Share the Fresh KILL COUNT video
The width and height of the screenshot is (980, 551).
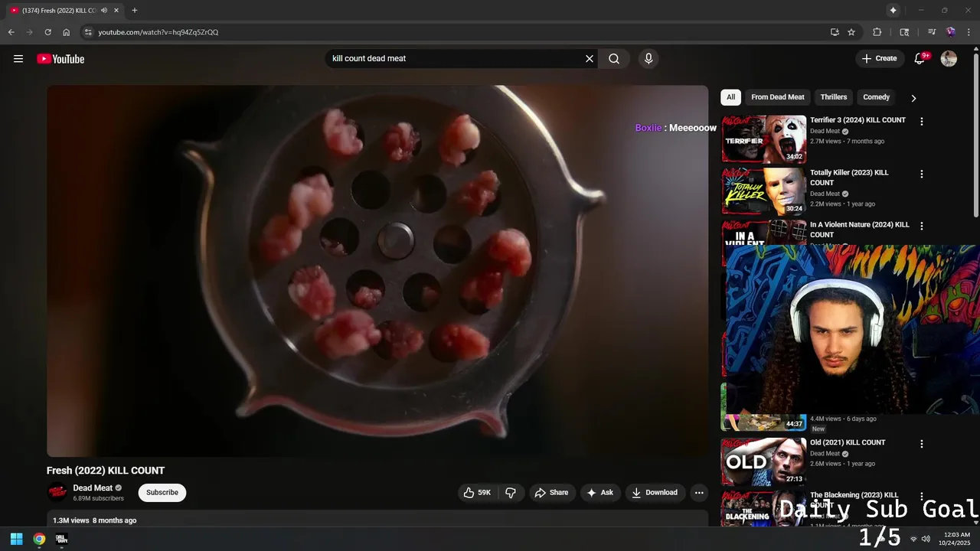[551, 493]
